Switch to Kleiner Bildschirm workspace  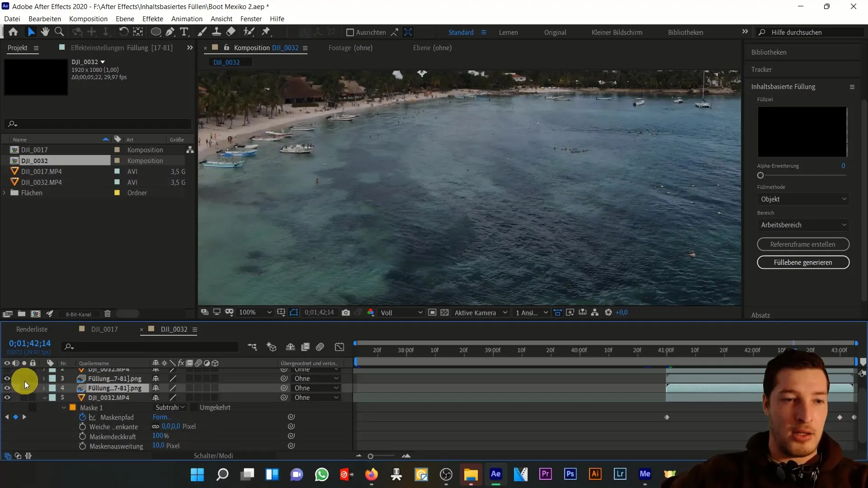tap(617, 33)
